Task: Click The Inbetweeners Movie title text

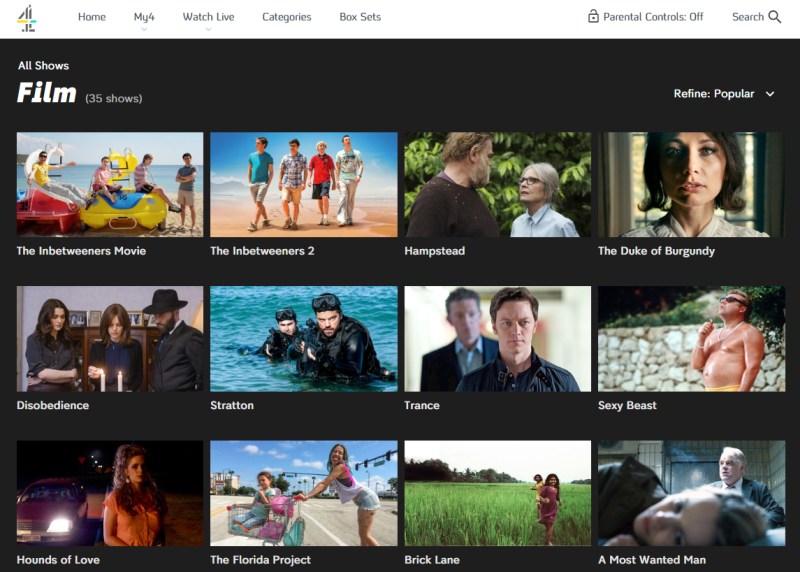Action: point(81,251)
